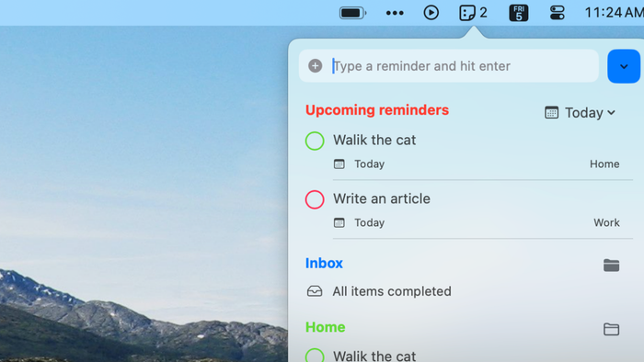644x362 pixels.
Task: Select 'Walik the cat' text in Upcoming reminders
Action: click(x=374, y=141)
